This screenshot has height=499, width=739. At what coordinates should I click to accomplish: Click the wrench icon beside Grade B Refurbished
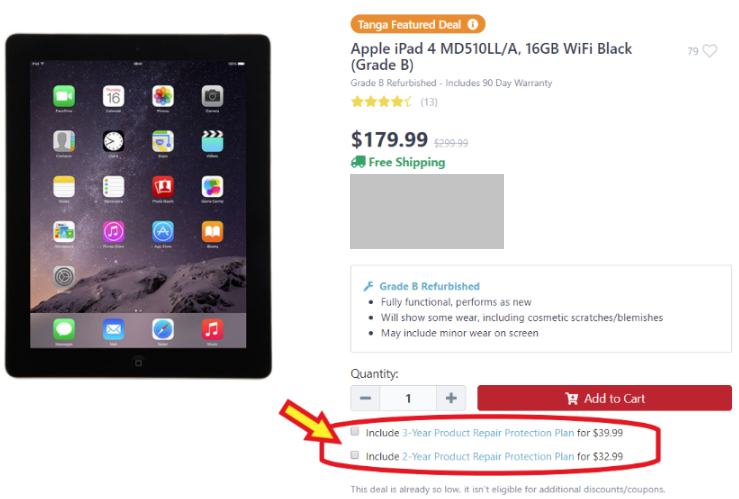[x=369, y=286]
